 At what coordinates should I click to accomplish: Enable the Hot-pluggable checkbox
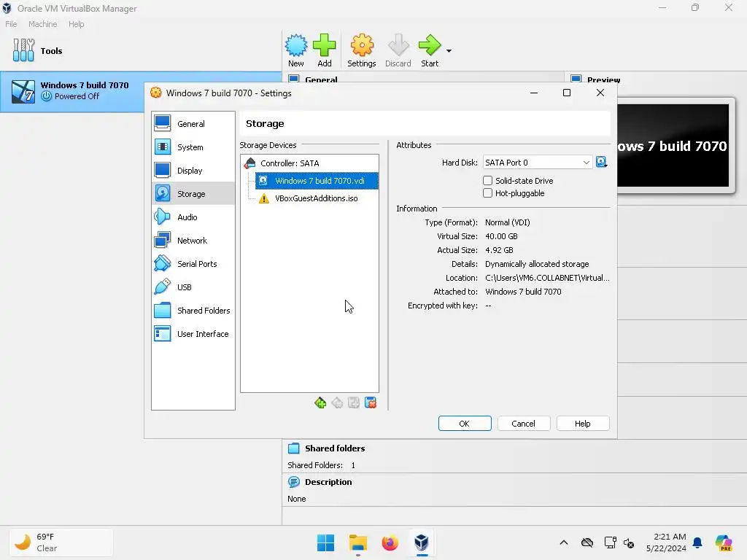(x=487, y=193)
